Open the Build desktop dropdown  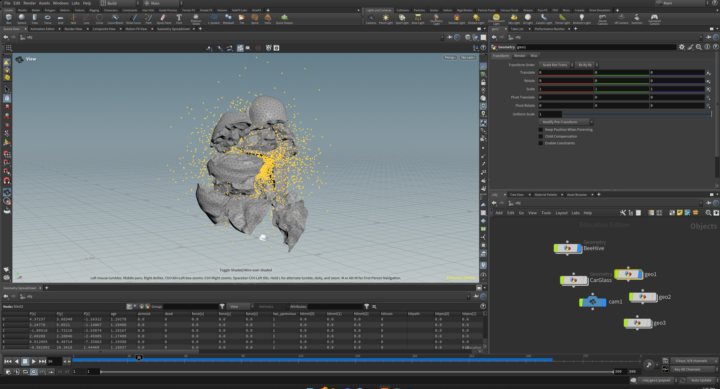tap(119, 3)
